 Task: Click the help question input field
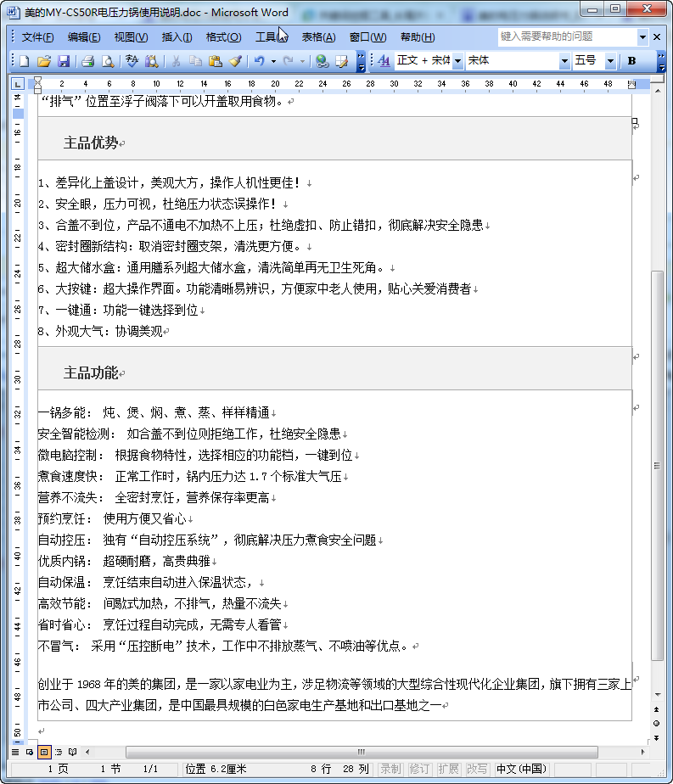[x=568, y=36]
